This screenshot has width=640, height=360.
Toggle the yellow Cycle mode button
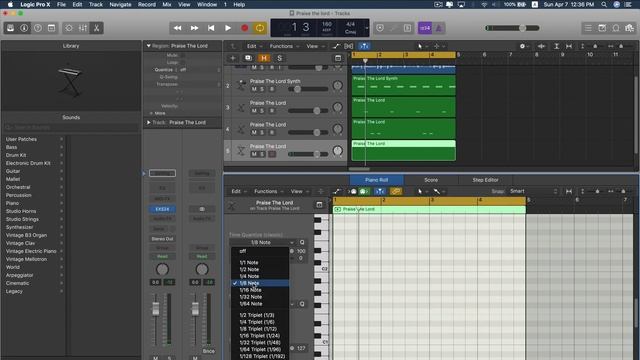[260, 28]
